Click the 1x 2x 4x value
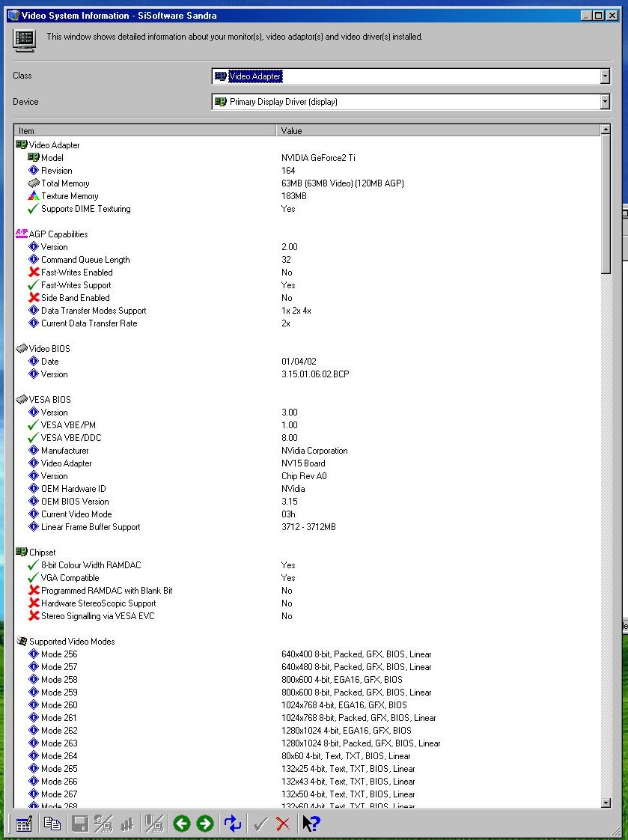The width and height of the screenshot is (628, 840). pos(296,311)
